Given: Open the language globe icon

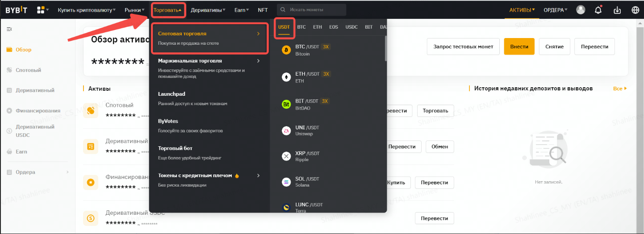Looking at the screenshot, I should (x=635, y=10).
